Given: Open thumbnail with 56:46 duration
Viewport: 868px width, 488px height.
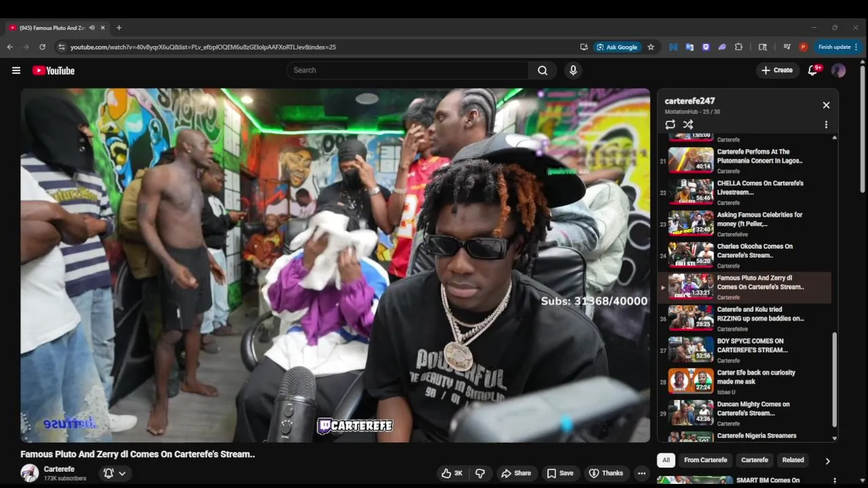Looking at the screenshot, I should [x=691, y=192].
